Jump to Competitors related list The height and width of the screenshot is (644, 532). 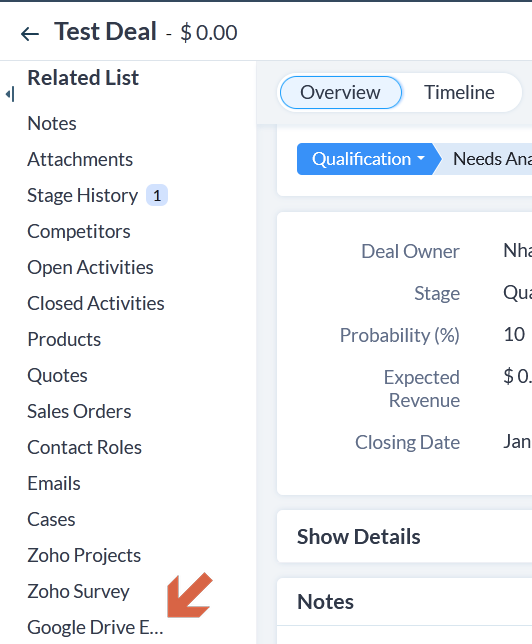[x=79, y=231]
